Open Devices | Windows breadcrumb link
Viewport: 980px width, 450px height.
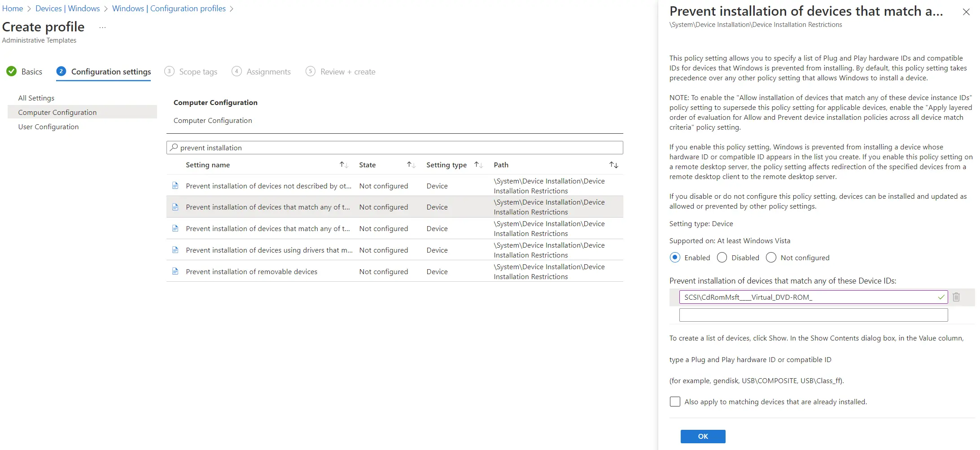(x=68, y=9)
